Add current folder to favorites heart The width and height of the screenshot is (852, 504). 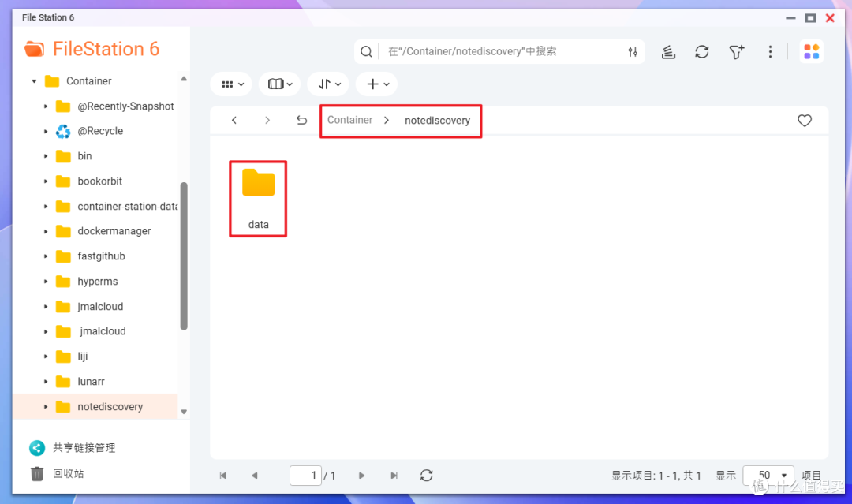(805, 120)
